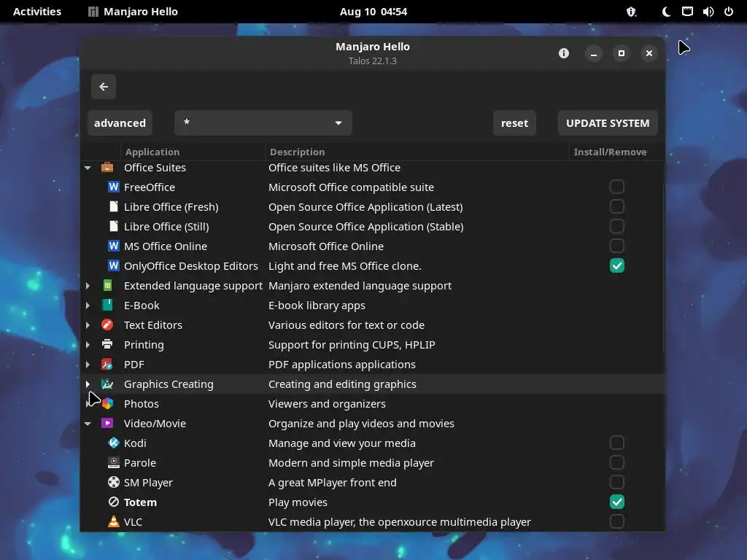
Task: Expand the PDF category arrow
Action: tap(88, 365)
